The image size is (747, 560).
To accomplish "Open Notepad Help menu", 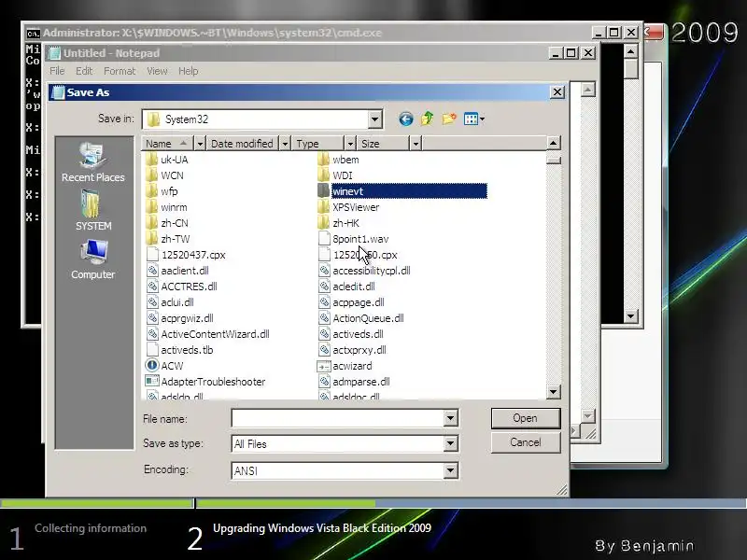I will click(x=189, y=71).
